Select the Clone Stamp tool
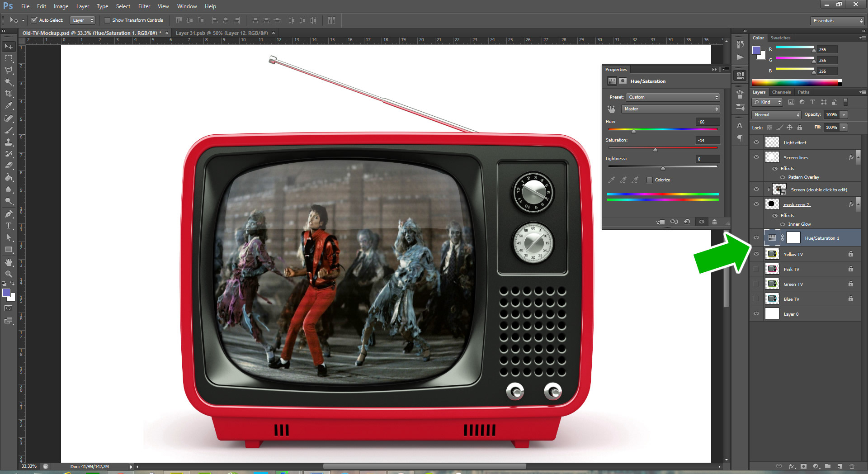Image resolution: width=868 pixels, height=474 pixels. point(9,142)
